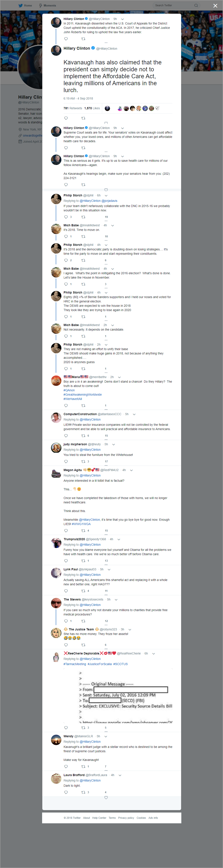
Task: Show the 781 Retweets list
Action: click(x=73, y=108)
